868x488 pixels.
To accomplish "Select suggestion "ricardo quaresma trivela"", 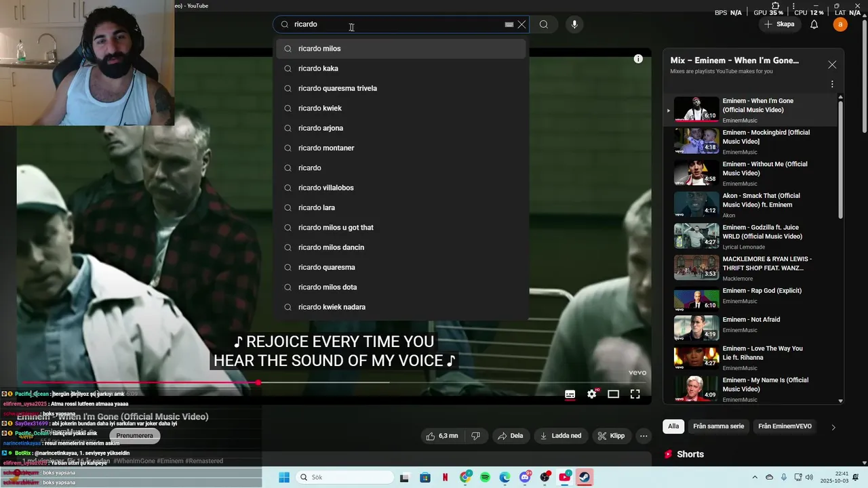I will pyautogui.click(x=401, y=88).
